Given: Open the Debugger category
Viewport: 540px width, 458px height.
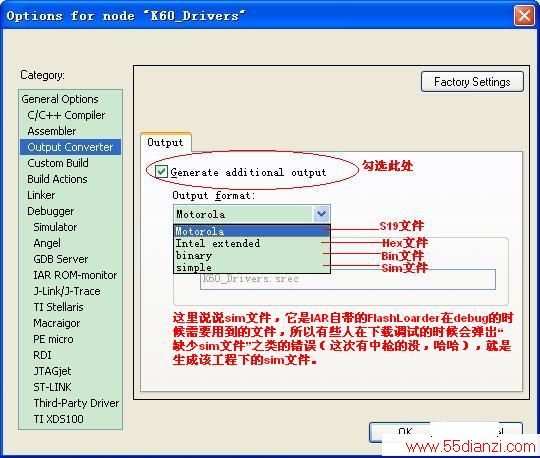Looking at the screenshot, I should pos(51,211).
